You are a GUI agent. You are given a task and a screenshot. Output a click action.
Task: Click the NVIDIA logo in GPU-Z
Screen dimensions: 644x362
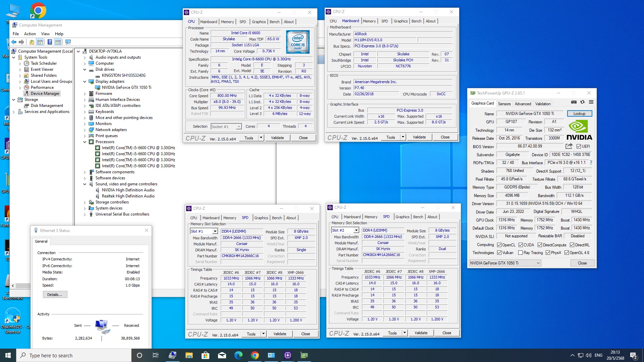coord(579,130)
